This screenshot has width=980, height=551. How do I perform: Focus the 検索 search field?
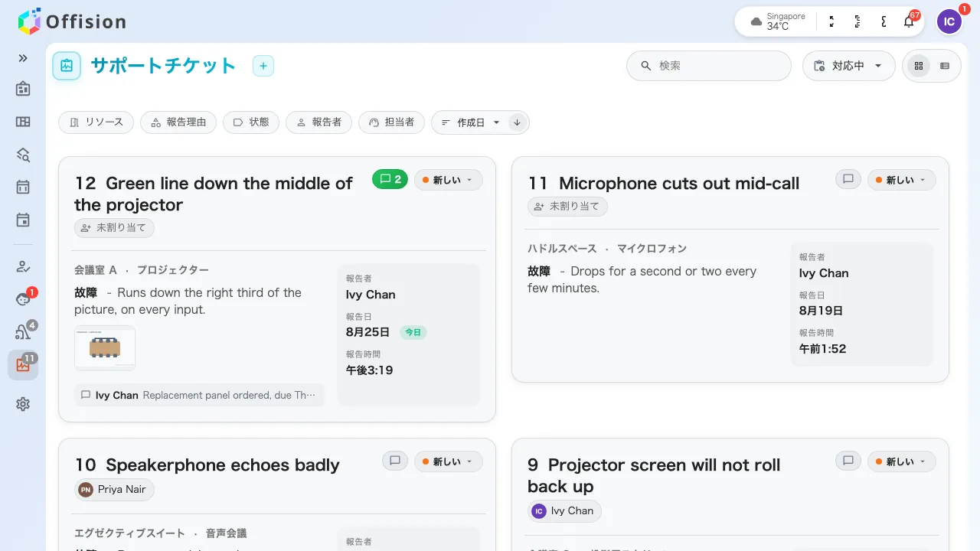pos(709,66)
